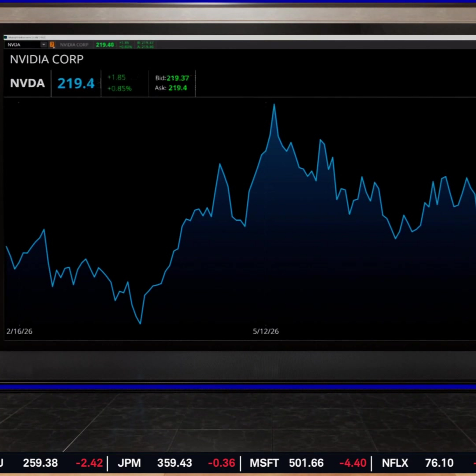
Task: Click the NVDA symbol entry field
Action: pos(23,45)
